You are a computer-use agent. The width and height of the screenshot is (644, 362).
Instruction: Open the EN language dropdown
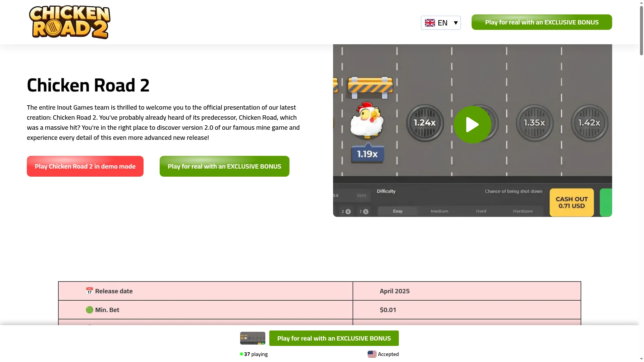tap(441, 23)
